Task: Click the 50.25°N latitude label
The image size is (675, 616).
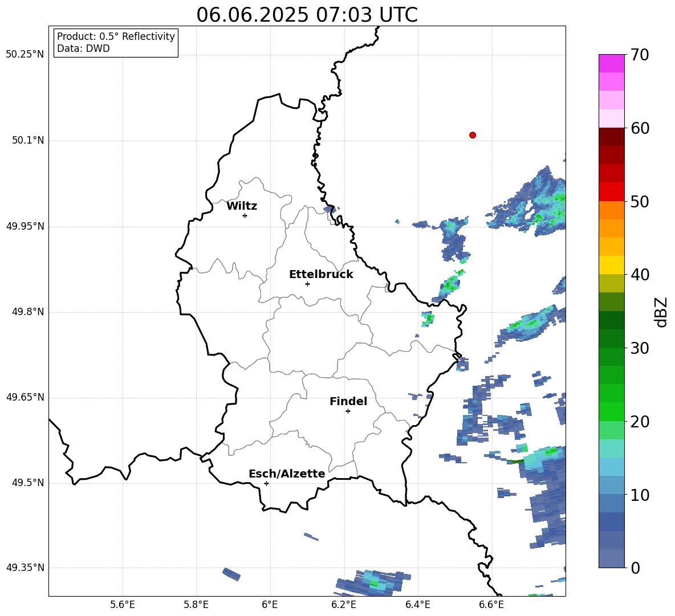Action: (x=25, y=55)
